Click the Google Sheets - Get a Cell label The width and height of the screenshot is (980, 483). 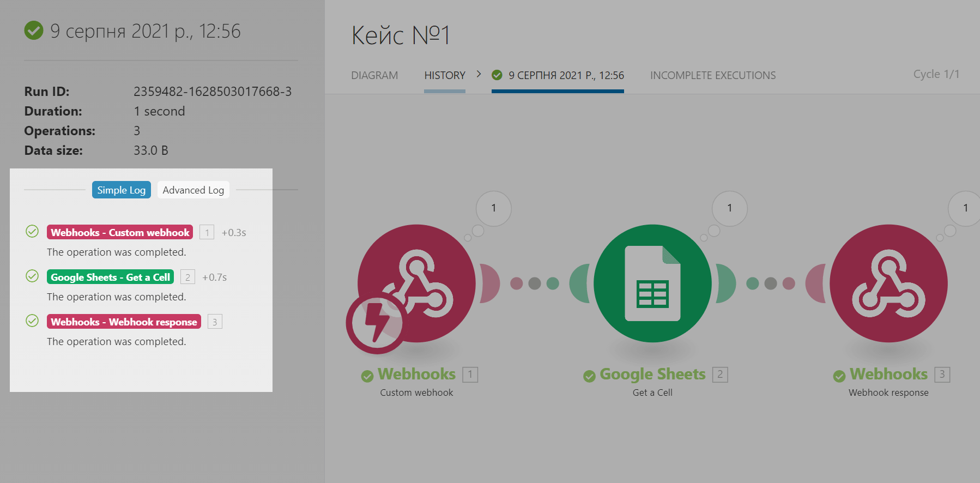coord(110,277)
